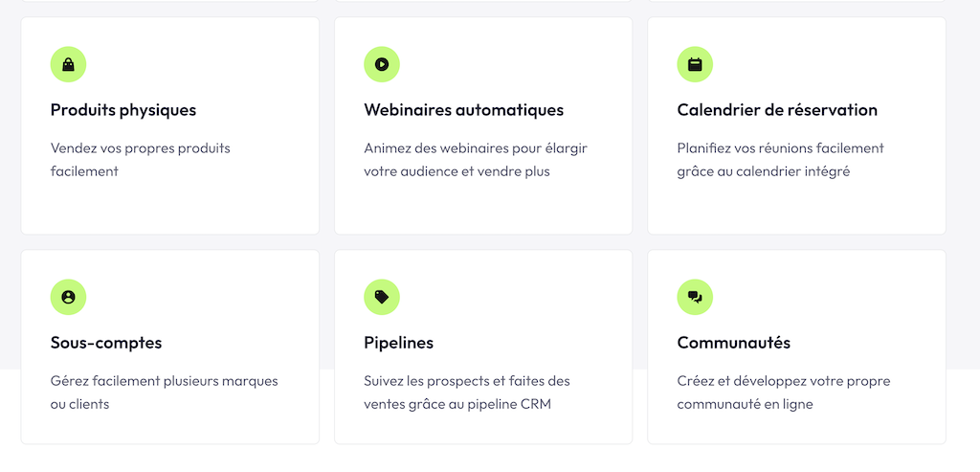Open the Communautés heading
Image resolution: width=980 pixels, height=472 pixels.
734,343
